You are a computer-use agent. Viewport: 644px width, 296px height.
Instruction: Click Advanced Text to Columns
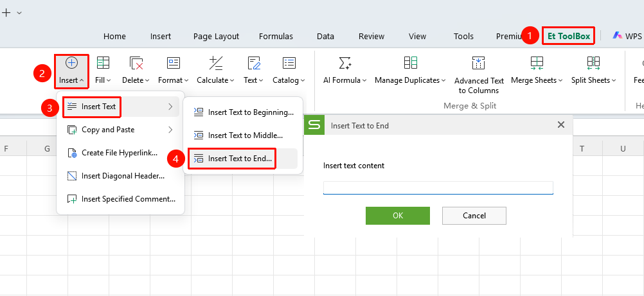coord(478,74)
